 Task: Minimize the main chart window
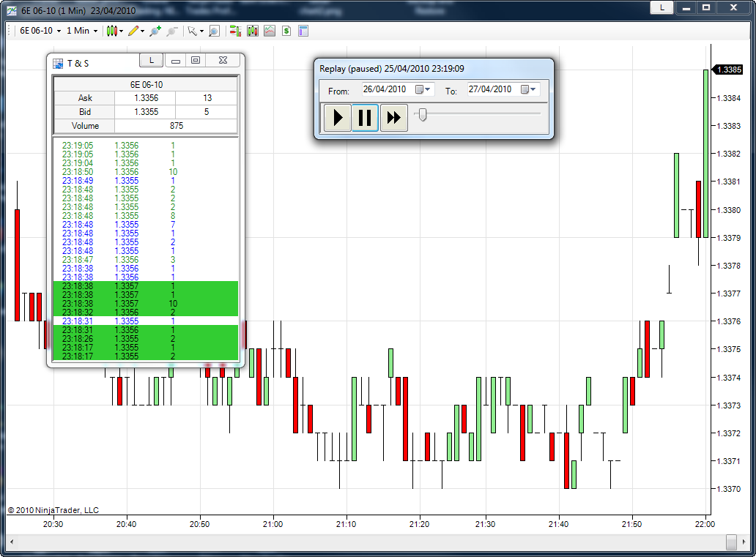[686, 8]
